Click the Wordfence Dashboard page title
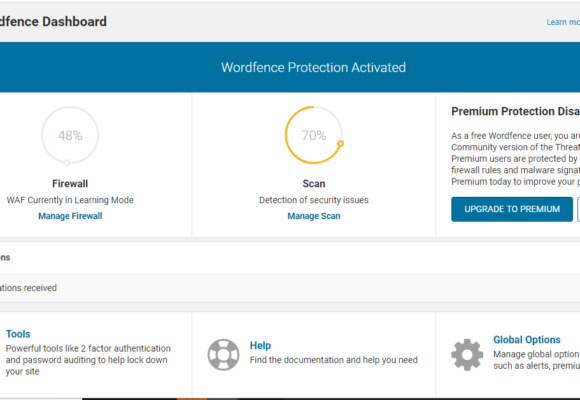The height and width of the screenshot is (400, 580). (53, 21)
